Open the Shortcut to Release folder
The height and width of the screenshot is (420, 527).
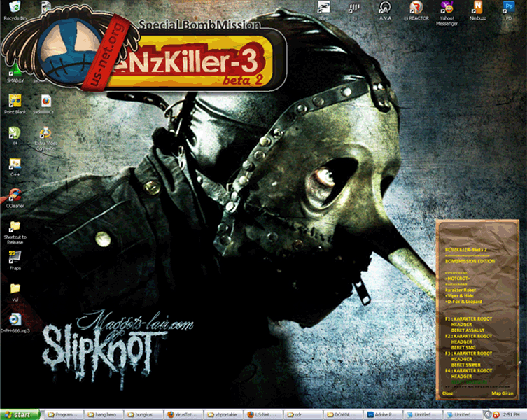[15, 232]
